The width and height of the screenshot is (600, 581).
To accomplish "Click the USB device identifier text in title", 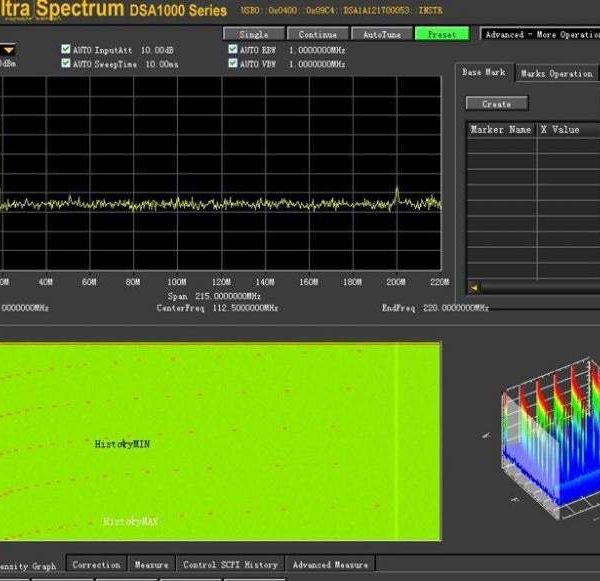I will click(341, 10).
